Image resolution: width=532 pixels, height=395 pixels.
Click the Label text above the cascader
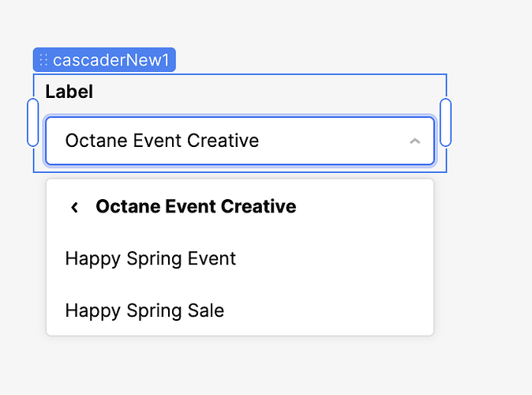pyautogui.click(x=69, y=92)
